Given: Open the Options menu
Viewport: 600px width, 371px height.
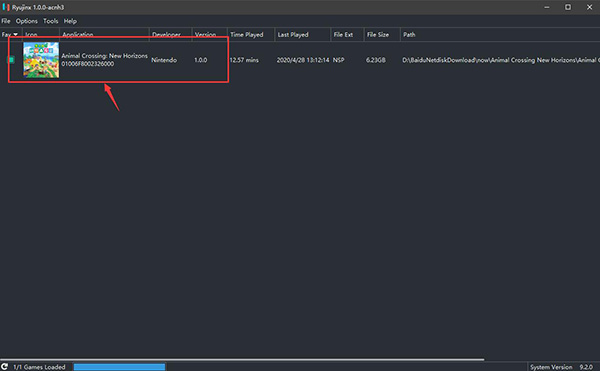Looking at the screenshot, I should [27, 21].
